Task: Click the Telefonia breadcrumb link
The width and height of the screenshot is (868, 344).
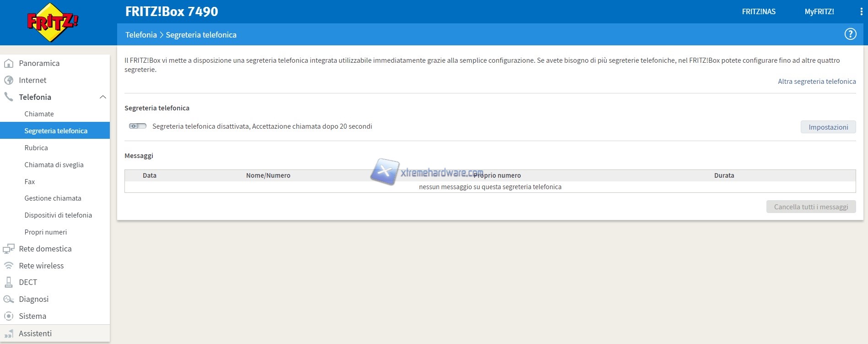Action: pos(141,35)
